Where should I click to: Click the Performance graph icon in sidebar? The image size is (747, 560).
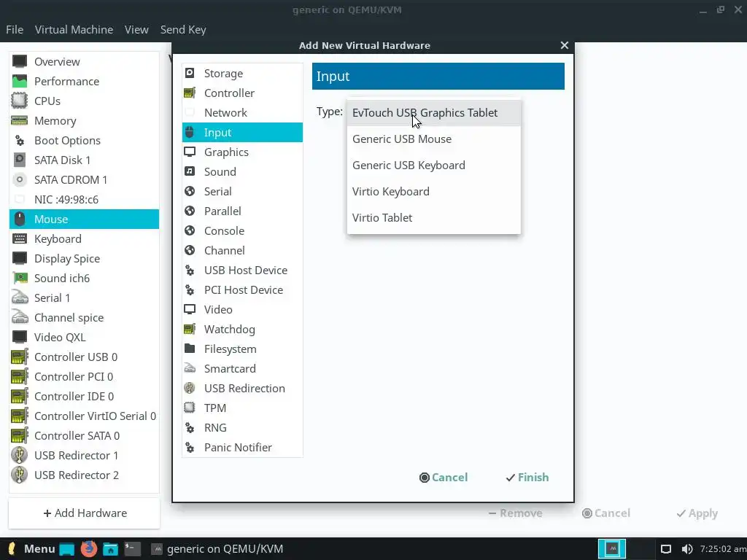click(20, 81)
